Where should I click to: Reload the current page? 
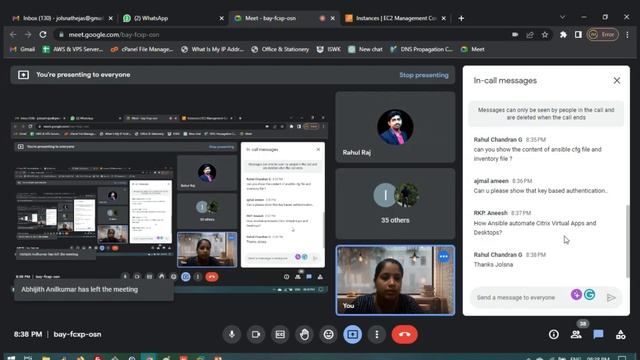click(43, 35)
